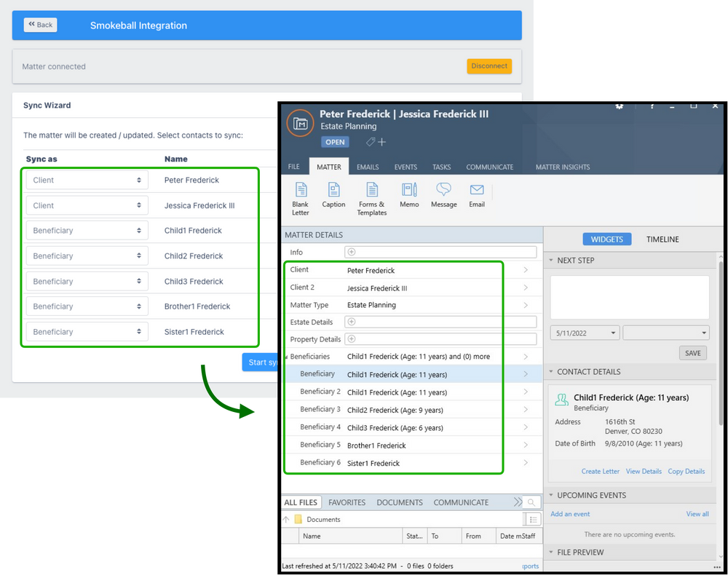
Task: Add info with the Info plus icon
Action: [352, 253]
